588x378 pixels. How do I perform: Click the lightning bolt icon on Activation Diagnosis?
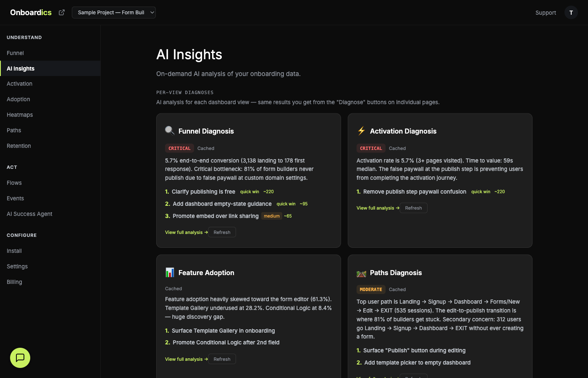(361, 131)
